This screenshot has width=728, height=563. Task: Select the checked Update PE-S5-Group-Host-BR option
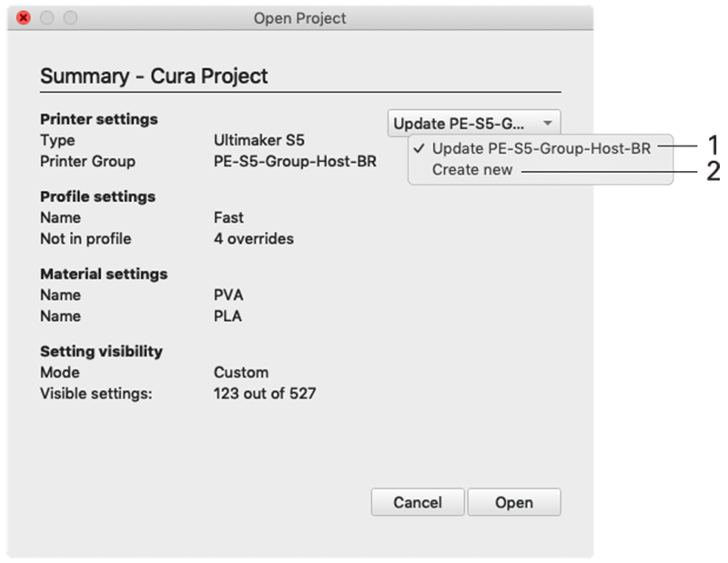(541, 148)
